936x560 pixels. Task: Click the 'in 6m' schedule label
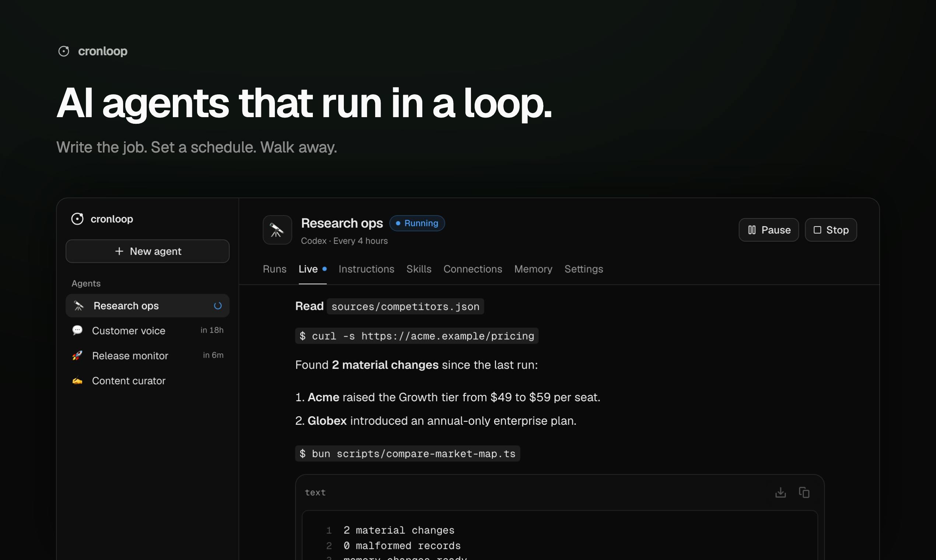tap(213, 355)
